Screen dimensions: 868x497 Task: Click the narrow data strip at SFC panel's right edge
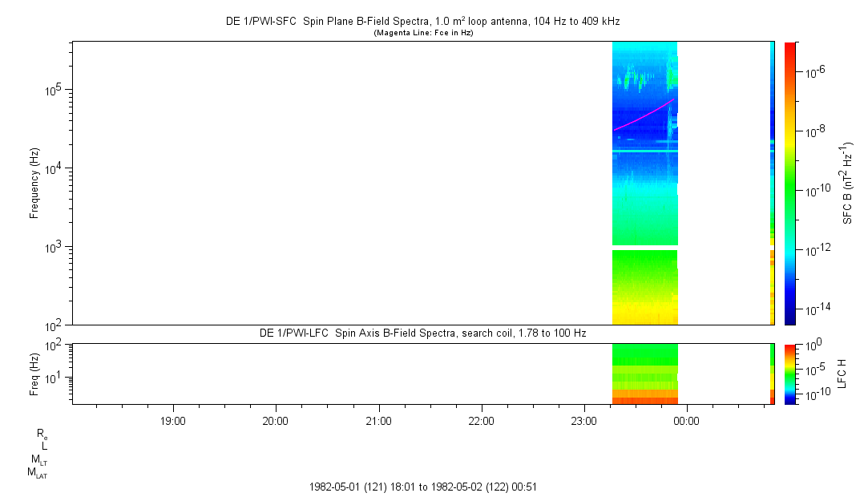tap(772, 183)
